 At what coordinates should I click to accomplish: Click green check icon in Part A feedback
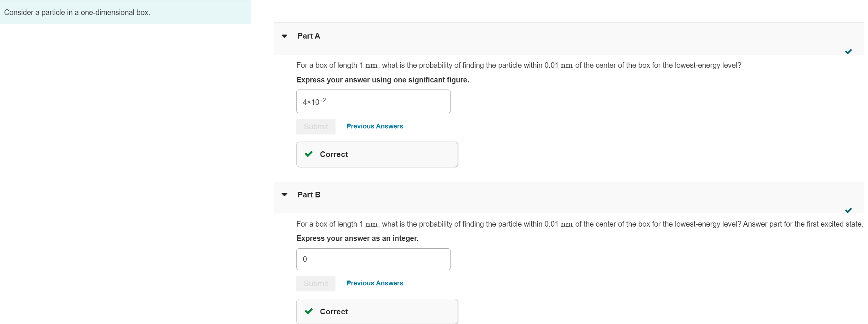coord(309,154)
